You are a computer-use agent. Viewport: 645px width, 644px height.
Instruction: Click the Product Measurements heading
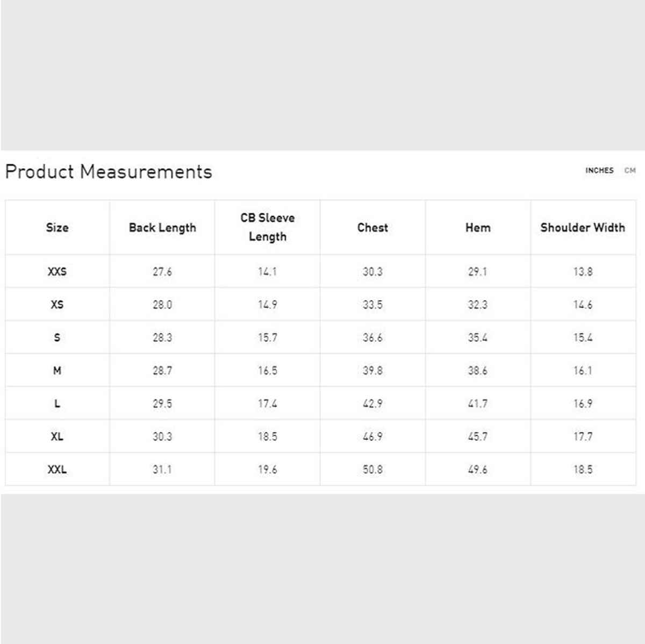109,172
